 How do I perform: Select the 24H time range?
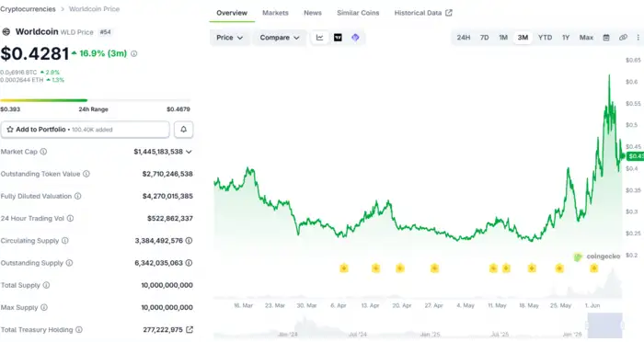pos(464,38)
